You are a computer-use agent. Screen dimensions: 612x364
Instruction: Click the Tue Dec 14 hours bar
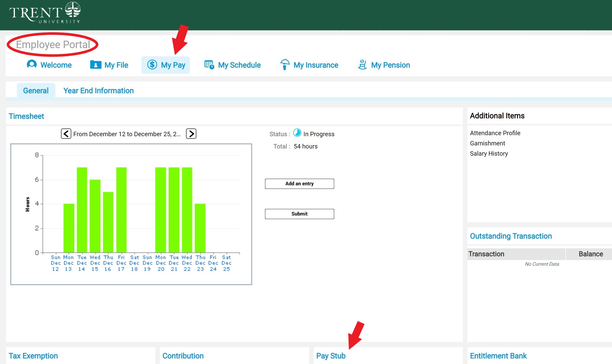tap(82, 210)
